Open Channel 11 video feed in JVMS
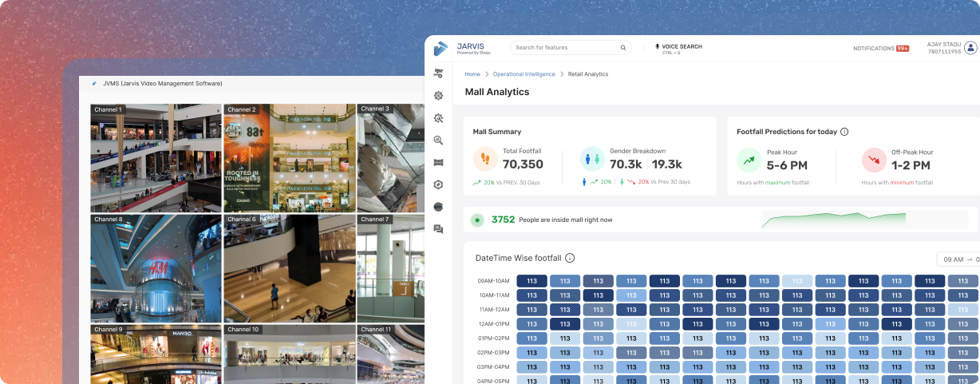 click(390, 354)
